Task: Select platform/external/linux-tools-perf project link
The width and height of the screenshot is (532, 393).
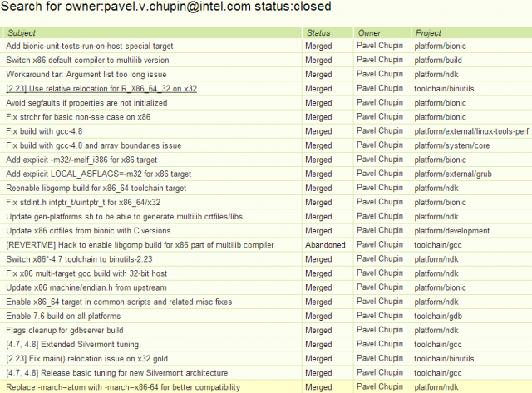Action: [471, 131]
